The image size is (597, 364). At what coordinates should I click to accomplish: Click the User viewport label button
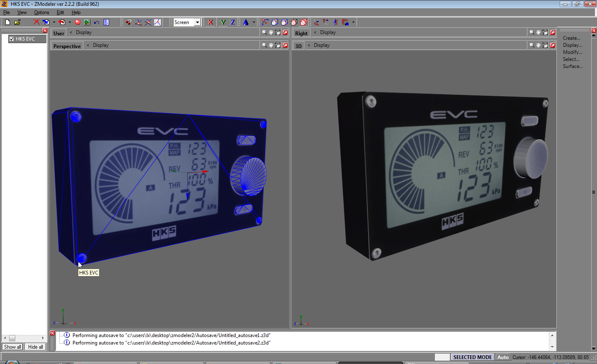[59, 33]
